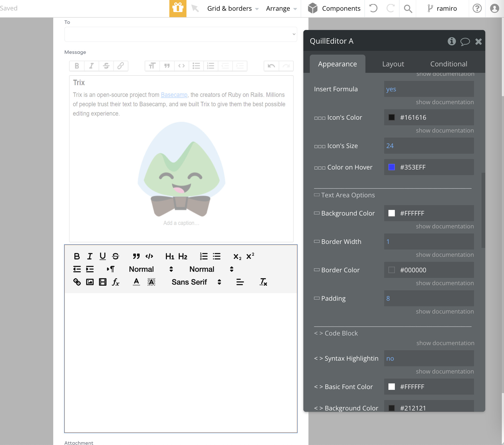Open the Basecamp link in the Trix text
This screenshot has width=504, height=445.
[x=174, y=95]
